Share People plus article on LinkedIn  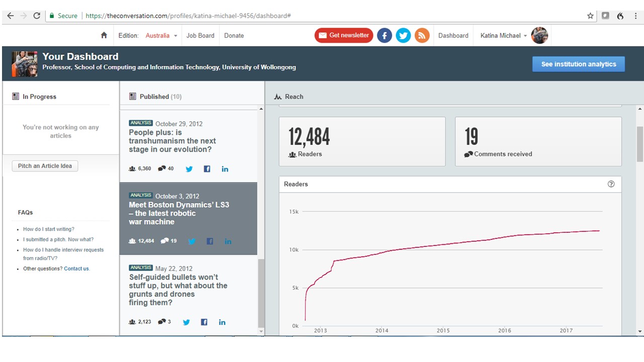225,169
